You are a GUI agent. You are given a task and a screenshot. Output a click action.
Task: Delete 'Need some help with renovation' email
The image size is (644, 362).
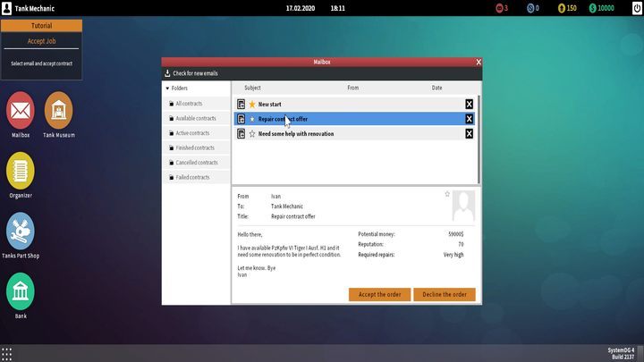[x=469, y=133]
